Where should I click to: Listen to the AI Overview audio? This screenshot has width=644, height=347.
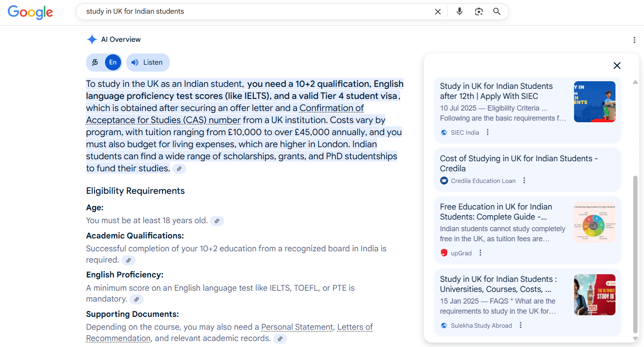[x=148, y=62]
